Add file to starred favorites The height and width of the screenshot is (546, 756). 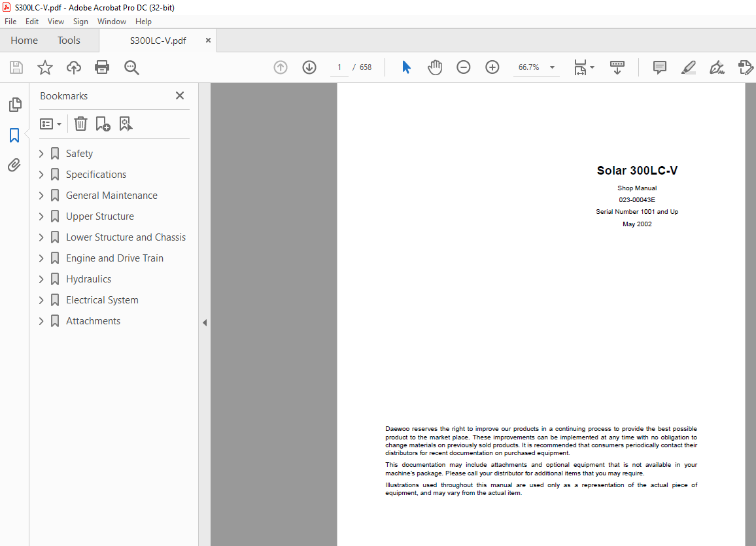pos(45,67)
